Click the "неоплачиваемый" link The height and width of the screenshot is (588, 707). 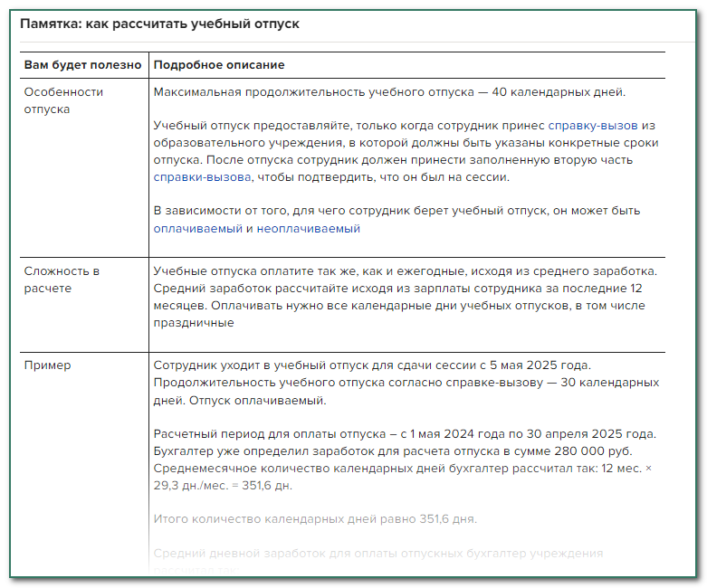pos(308,229)
